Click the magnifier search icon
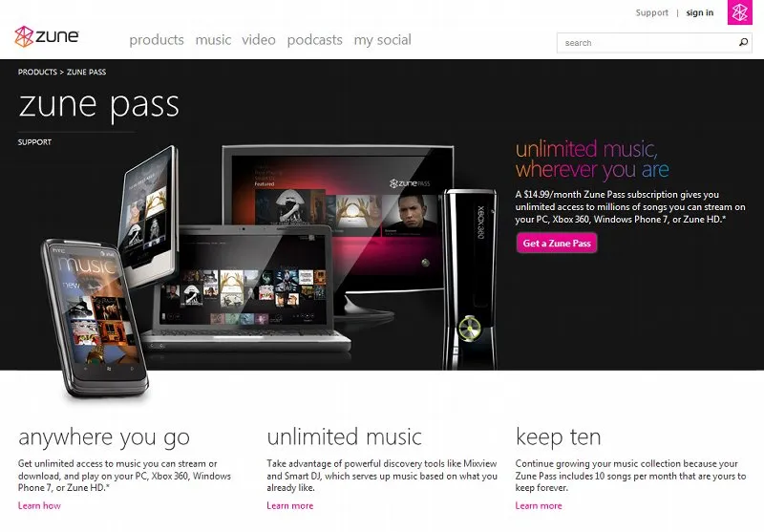This screenshot has height=532, width=764. click(x=743, y=42)
